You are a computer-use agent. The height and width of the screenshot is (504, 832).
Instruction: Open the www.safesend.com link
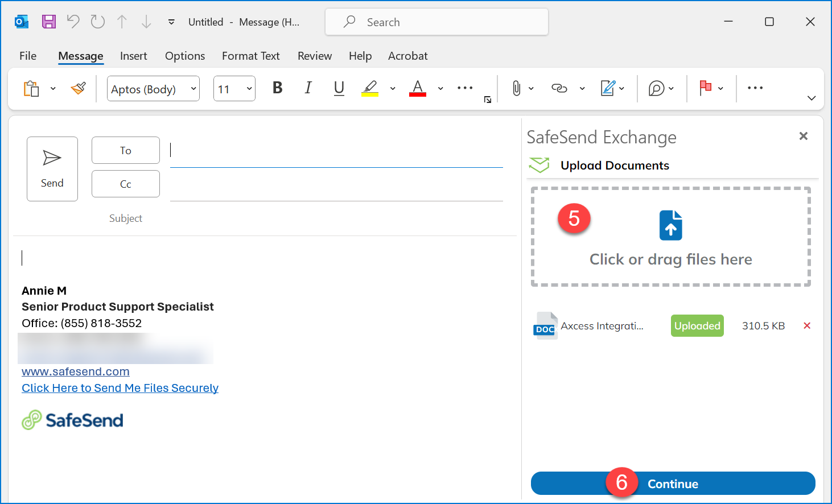pyautogui.click(x=75, y=371)
